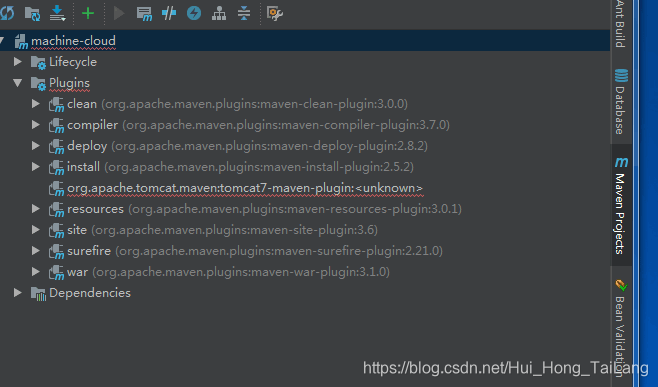
Task: Expand the install plugin entry
Action: [x=36, y=167]
